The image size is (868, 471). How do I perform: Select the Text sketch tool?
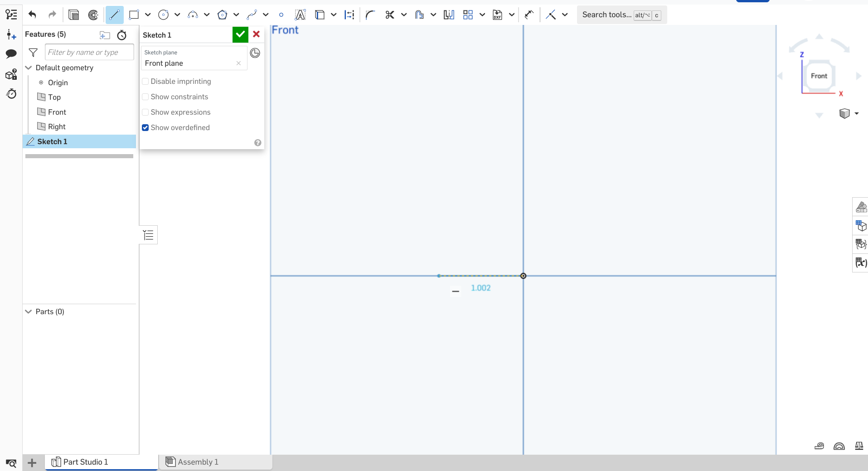300,15
